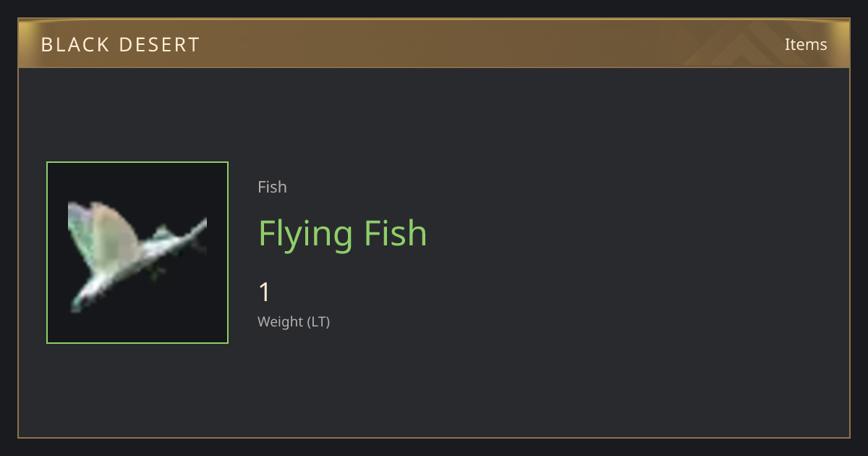Click the Weight (LT) label

coord(294,322)
